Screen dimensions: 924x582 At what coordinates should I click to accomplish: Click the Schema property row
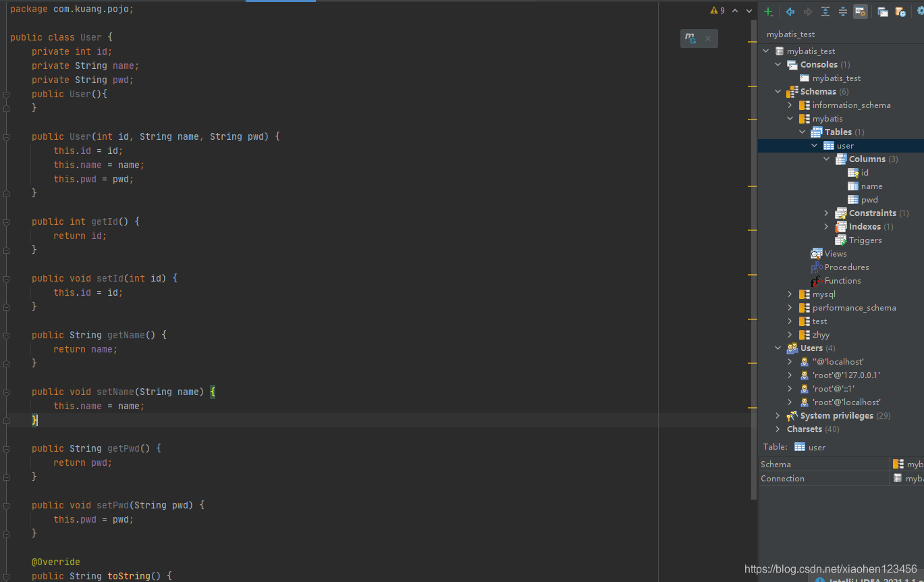pyautogui.click(x=841, y=465)
